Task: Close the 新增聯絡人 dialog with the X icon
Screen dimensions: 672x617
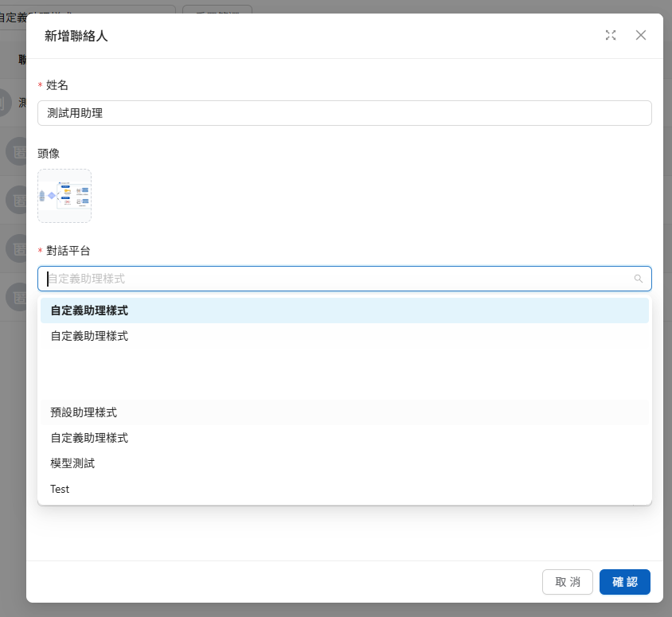Action: (x=641, y=35)
